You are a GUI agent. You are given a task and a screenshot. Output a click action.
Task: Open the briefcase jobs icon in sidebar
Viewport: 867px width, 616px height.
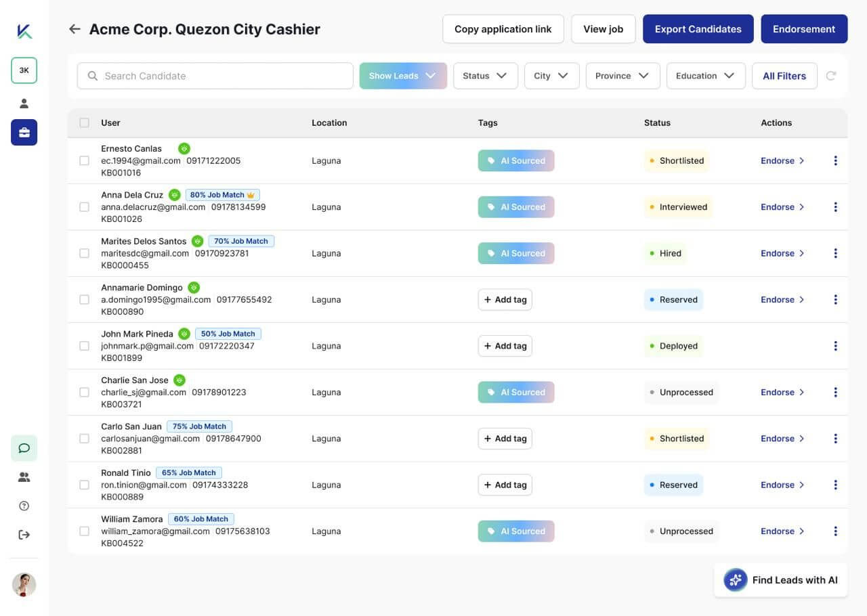[24, 133]
